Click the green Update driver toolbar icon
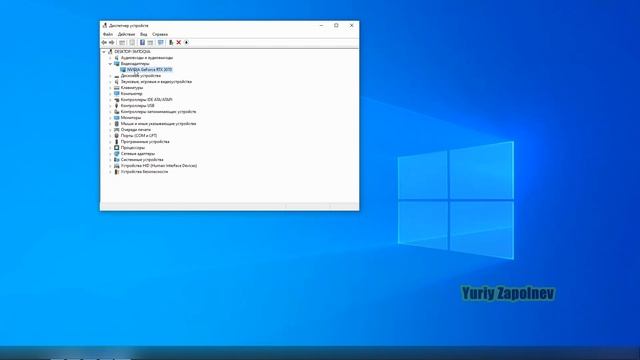640x360 pixels. (171, 42)
